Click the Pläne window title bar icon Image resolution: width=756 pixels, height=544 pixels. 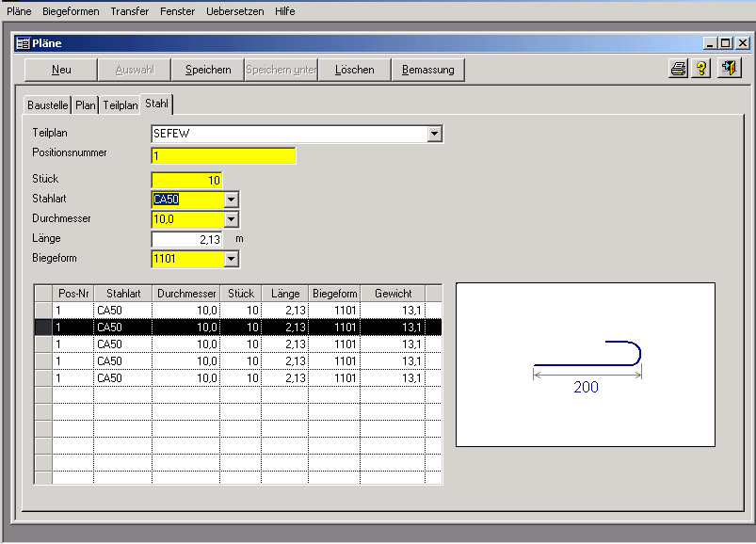tap(23, 43)
